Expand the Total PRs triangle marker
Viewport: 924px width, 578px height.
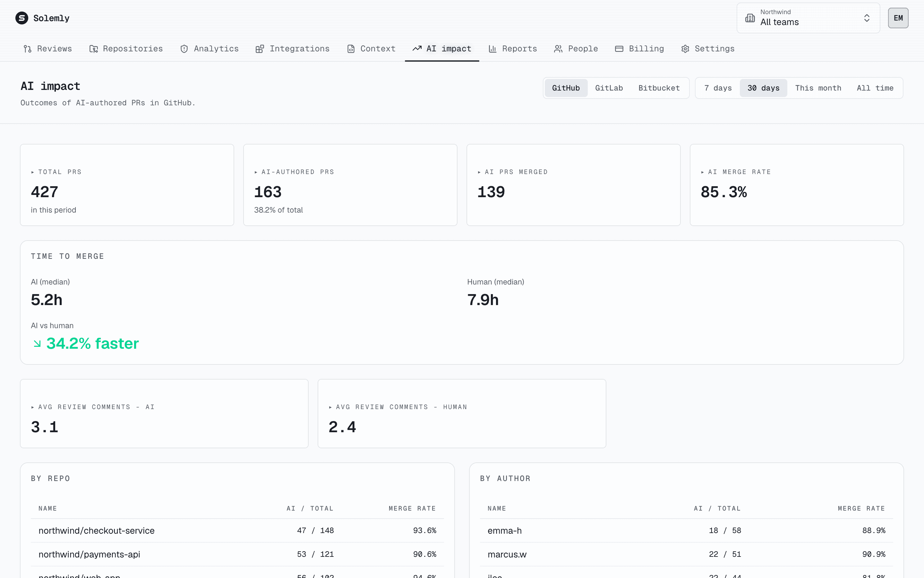click(x=33, y=172)
